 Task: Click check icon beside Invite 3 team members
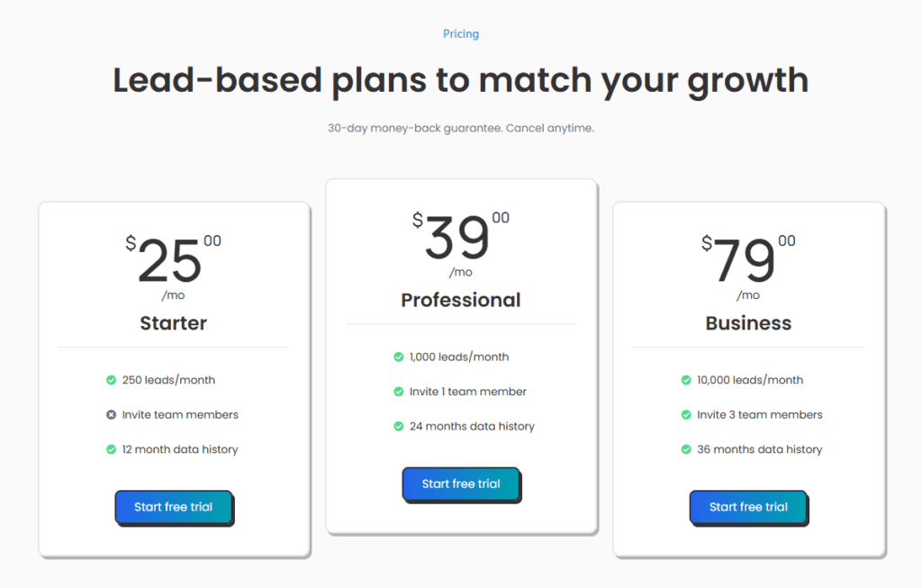point(686,415)
